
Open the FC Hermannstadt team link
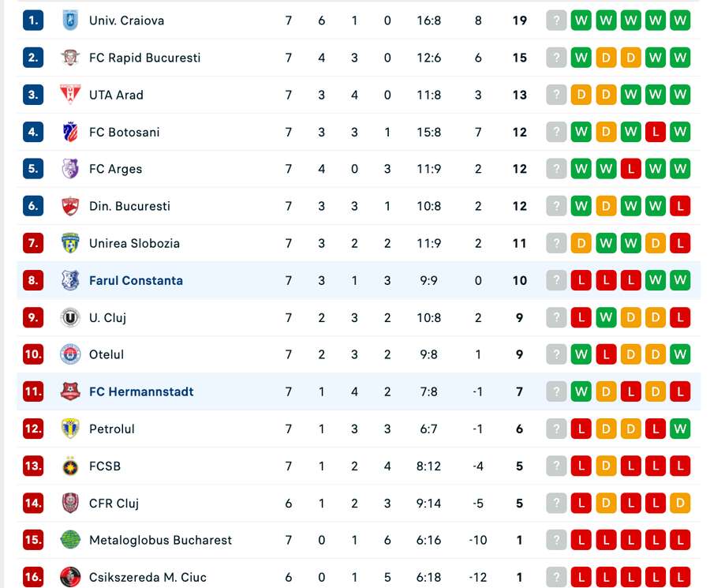(141, 391)
